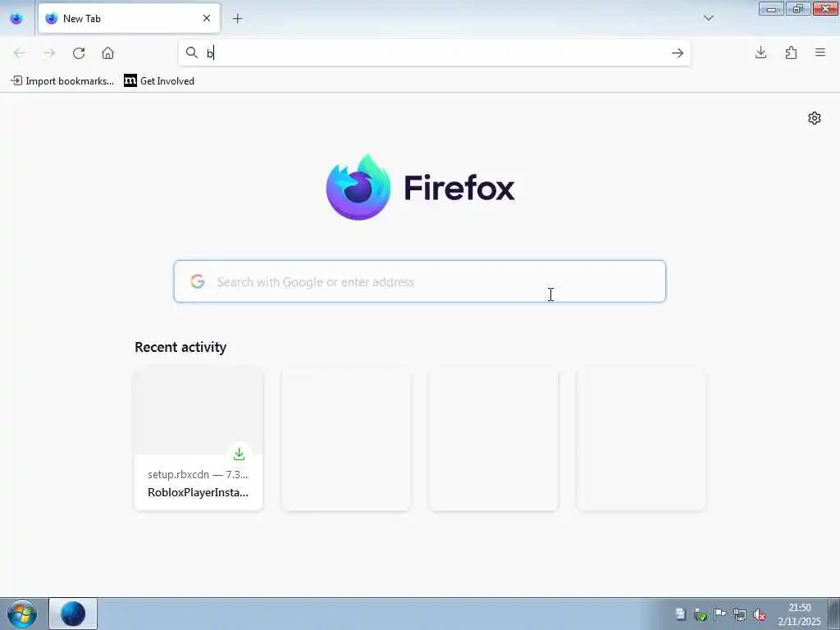
Task: Click the green download icon on Roblox card
Action: tap(239, 454)
